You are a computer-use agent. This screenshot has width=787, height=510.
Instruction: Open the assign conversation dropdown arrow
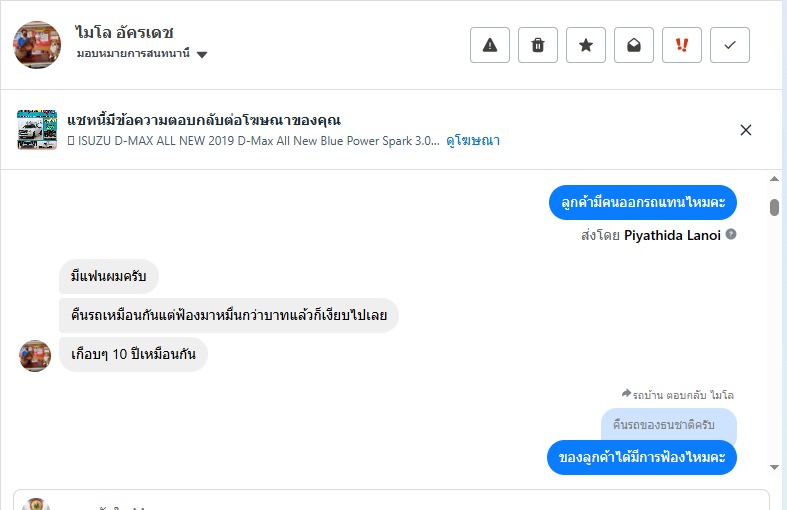[202, 54]
